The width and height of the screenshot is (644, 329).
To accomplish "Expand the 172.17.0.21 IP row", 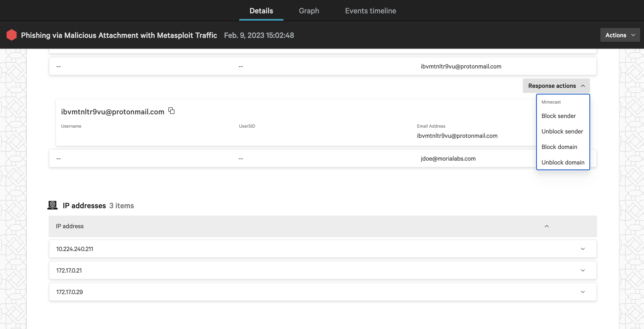I will [x=583, y=270].
